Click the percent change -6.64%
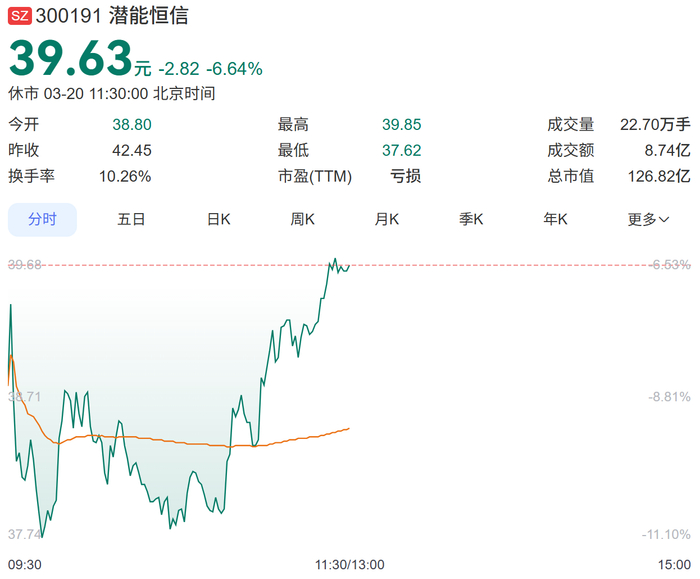The image size is (700, 579). 234,69
